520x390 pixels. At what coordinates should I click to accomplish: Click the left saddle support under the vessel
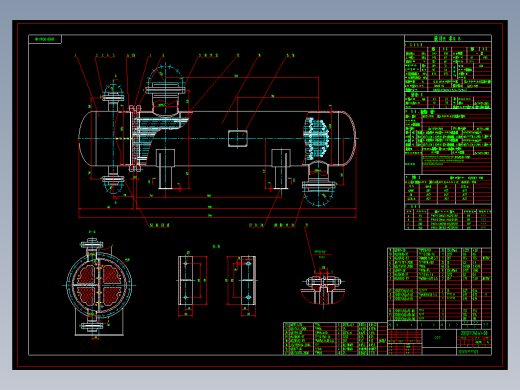pos(165,169)
